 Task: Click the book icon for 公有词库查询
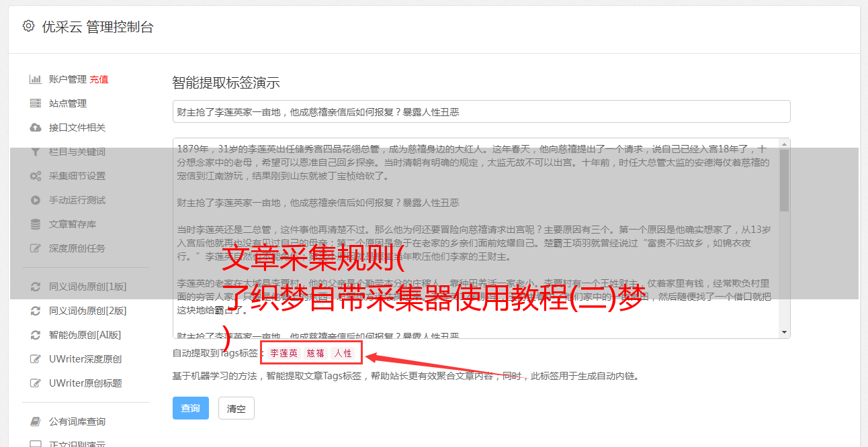pos(36,421)
